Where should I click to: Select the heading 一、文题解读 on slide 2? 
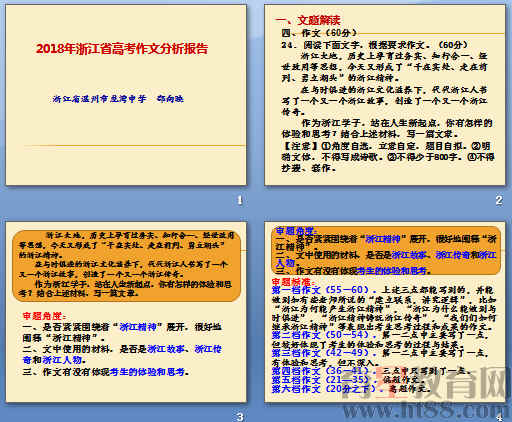308,20
